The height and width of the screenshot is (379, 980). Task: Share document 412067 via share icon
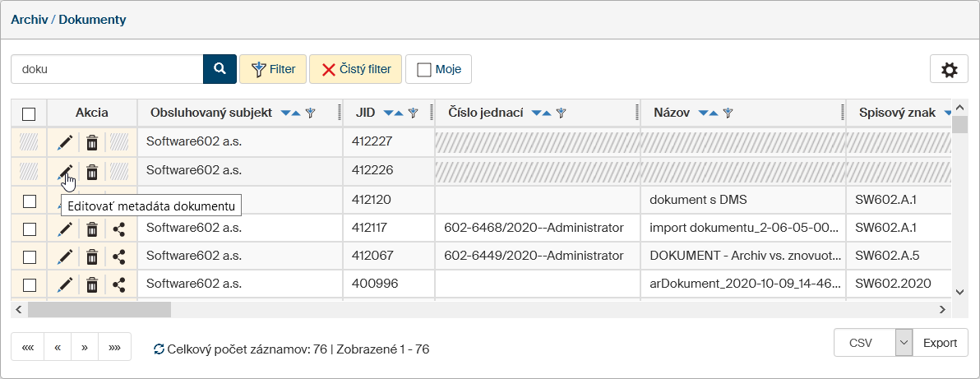coord(119,257)
